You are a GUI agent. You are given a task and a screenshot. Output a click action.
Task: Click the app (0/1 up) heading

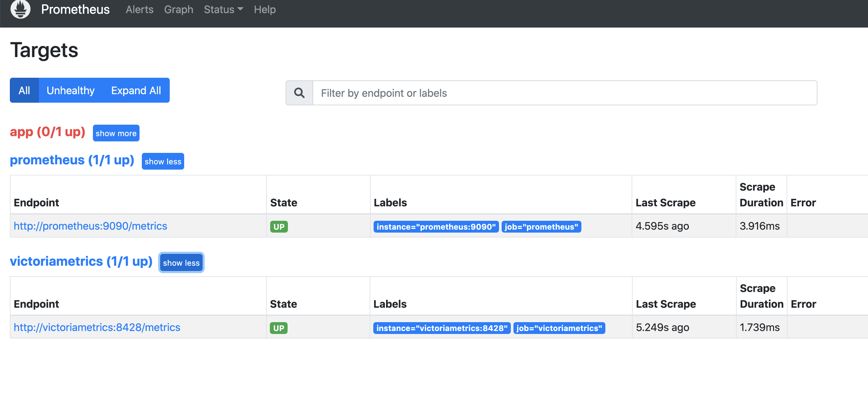point(48,132)
